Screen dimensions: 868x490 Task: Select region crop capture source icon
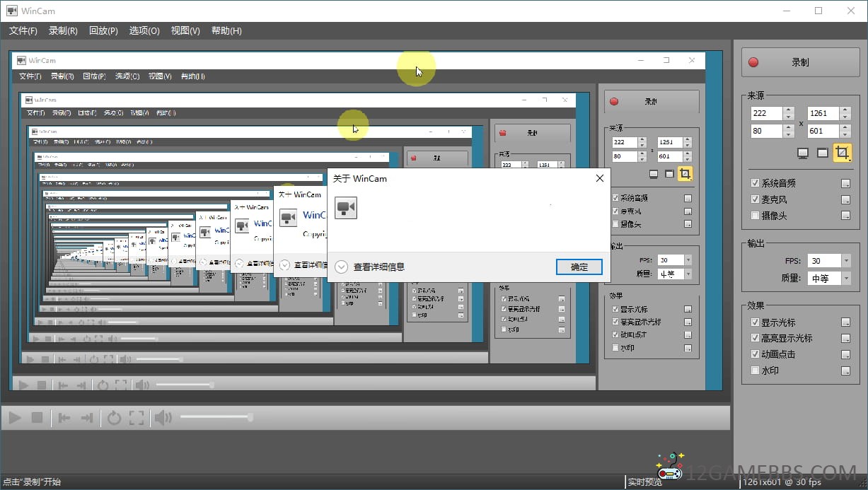(842, 153)
